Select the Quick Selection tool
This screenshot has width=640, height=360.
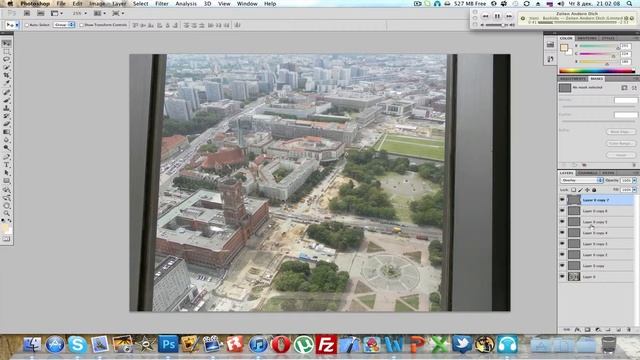click(7, 68)
